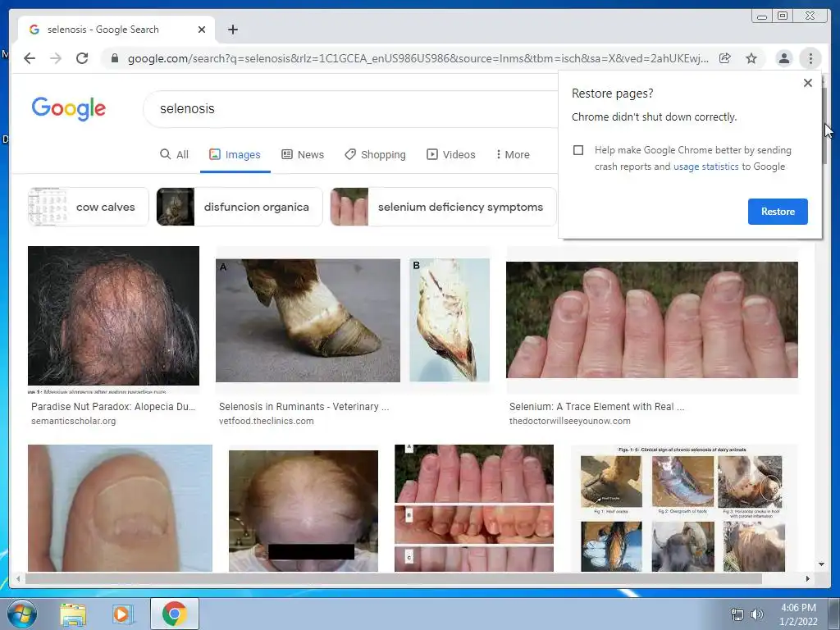
Task: Open the single thumbnail nail close-up image
Action: pos(120,508)
